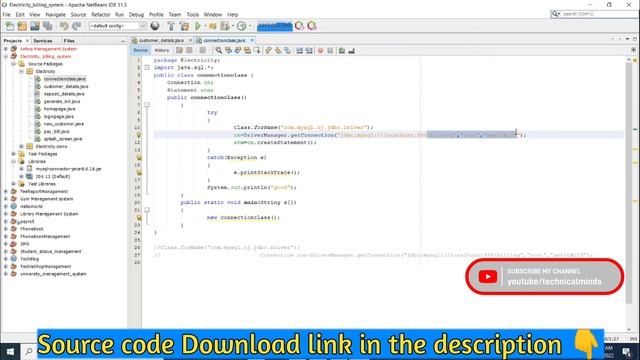The image size is (640, 360).
Task: Expand the JDK 12 (Default) library node
Action: [x=21, y=176]
